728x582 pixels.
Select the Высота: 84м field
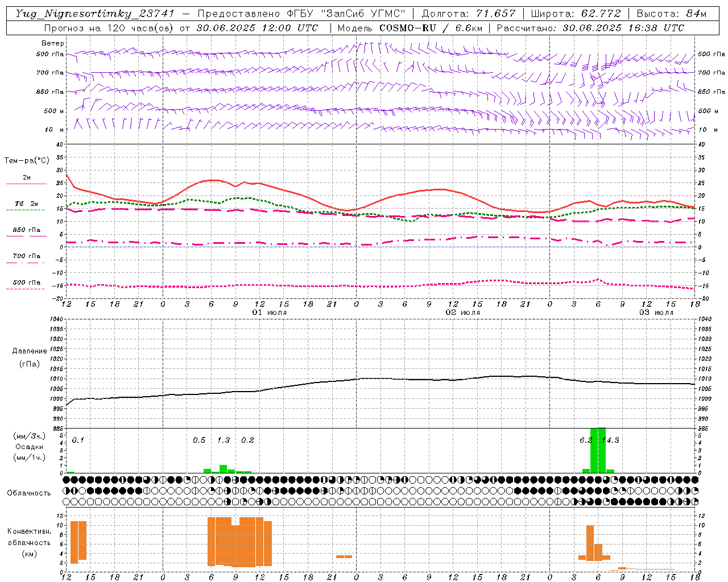(672, 14)
